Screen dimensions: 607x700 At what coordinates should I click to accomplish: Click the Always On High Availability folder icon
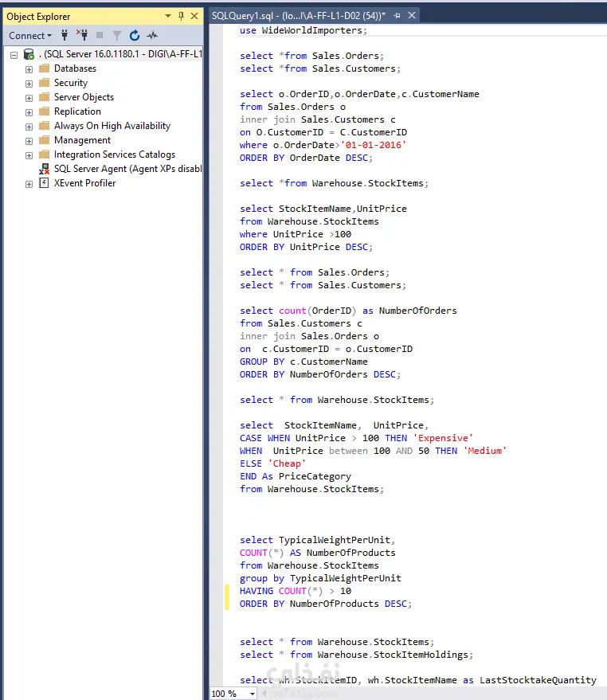(x=45, y=126)
